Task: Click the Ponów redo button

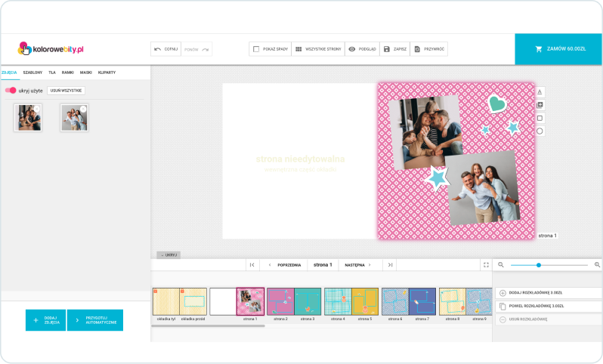Action: [x=196, y=49]
